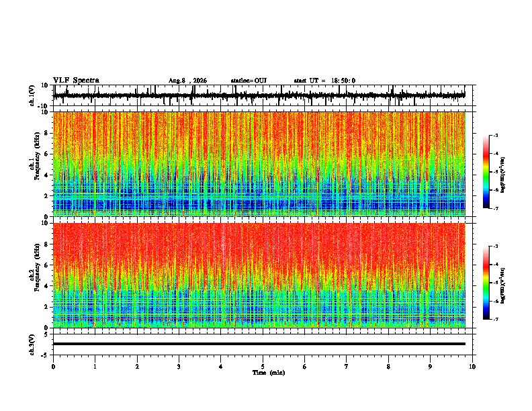Click time axis tick label '4'
532x411 pixels.
pos(221,367)
